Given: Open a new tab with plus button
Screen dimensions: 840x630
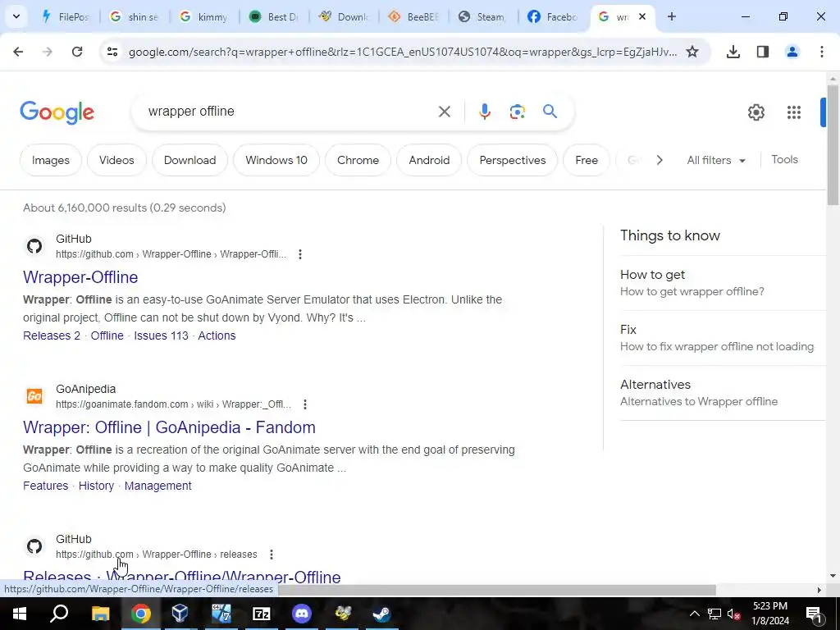Looking at the screenshot, I should coord(671,16).
